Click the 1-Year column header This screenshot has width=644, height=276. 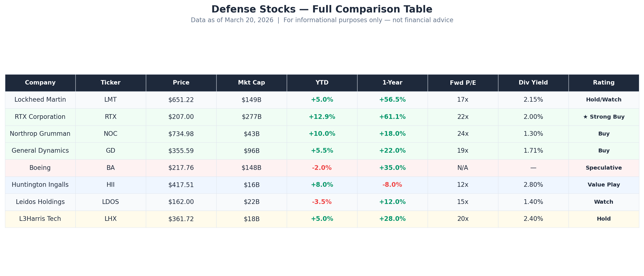[x=392, y=83]
